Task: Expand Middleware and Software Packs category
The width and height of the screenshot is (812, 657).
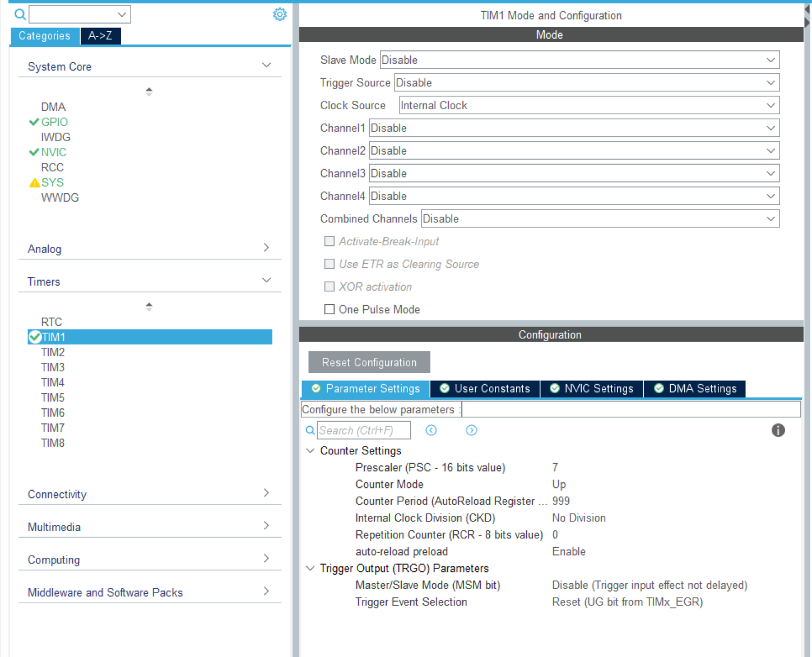Action: (x=267, y=591)
